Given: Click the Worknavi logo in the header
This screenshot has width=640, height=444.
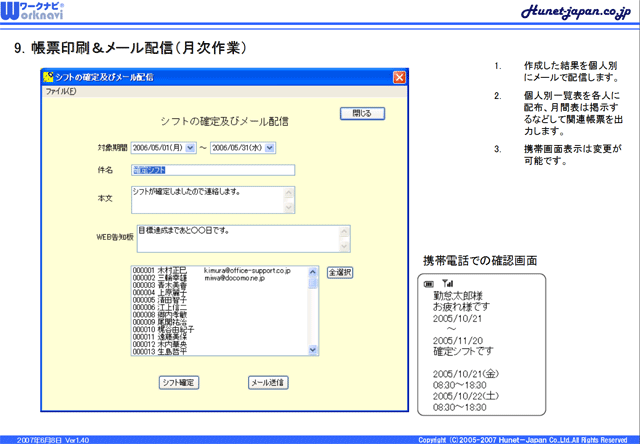Looking at the screenshot, I should 34,12.
